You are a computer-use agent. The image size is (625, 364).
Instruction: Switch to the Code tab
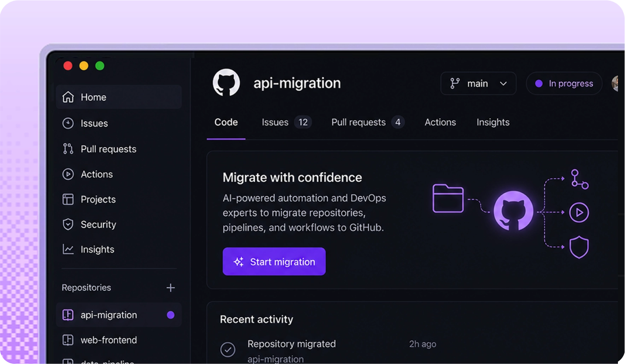tap(226, 122)
